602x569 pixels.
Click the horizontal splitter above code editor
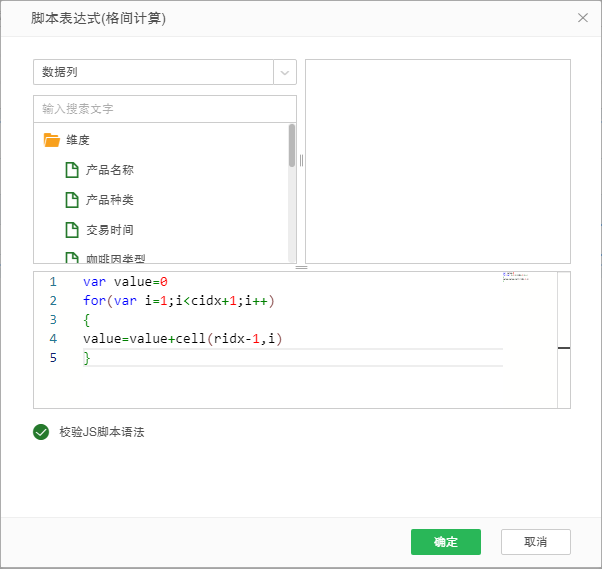301,267
